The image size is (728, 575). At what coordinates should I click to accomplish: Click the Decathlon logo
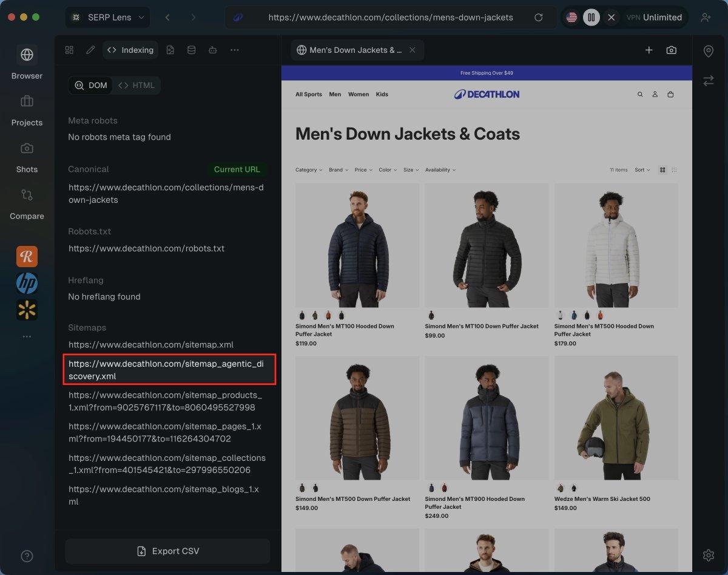click(487, 94)
